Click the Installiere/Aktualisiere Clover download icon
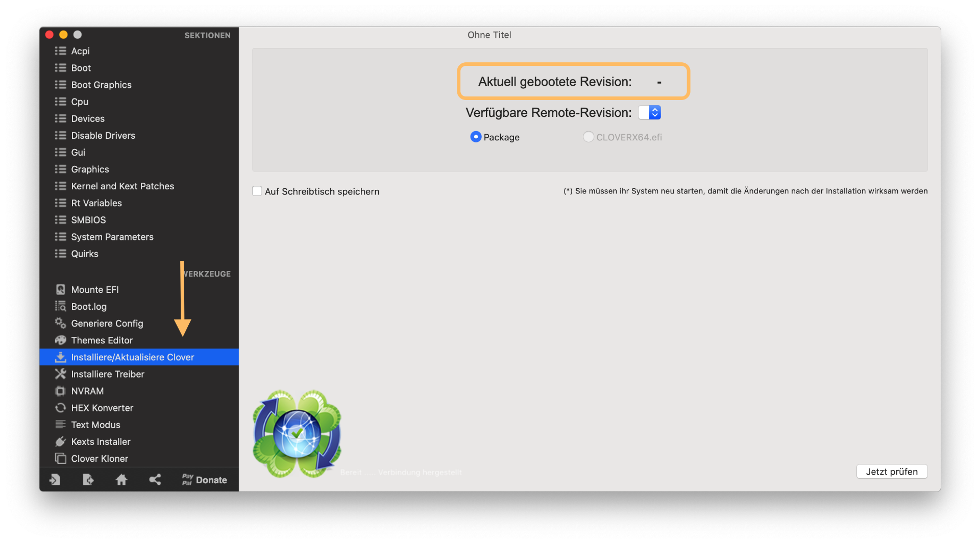980x543 pixels. pos(61,357)
